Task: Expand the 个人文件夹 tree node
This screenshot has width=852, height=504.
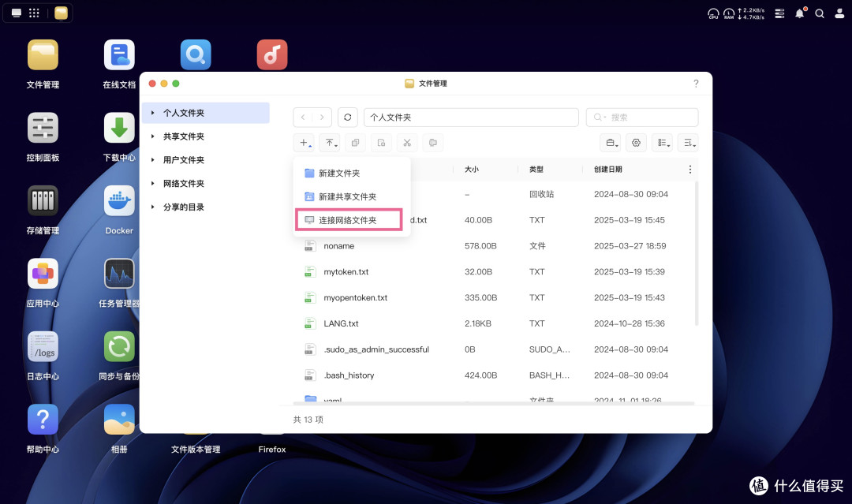Action: tap(153, 113)
